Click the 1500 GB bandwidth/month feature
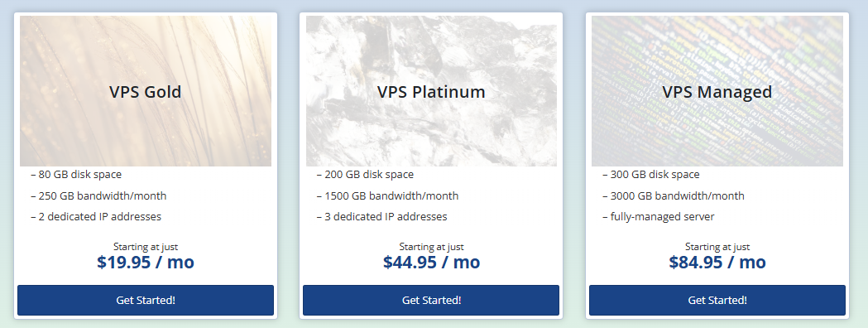Screen dimensions: 868x328 point(387,196)
